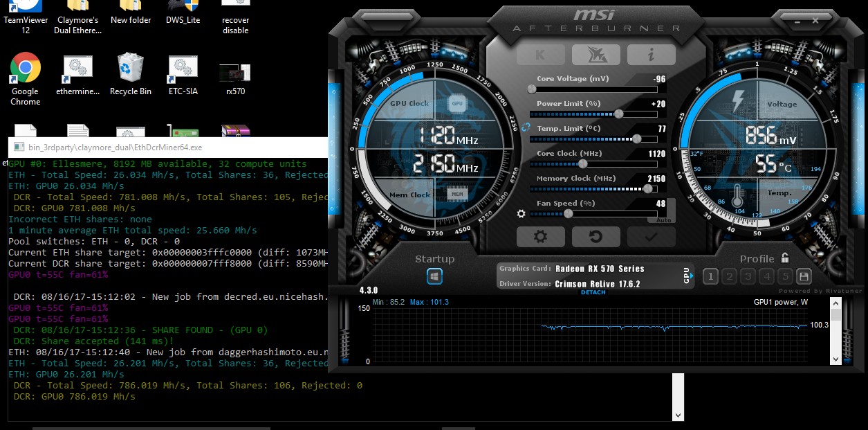This screenshot has height=430, width=868.
Task: Click the jet fighter logo button
Action: coord(595,55)
